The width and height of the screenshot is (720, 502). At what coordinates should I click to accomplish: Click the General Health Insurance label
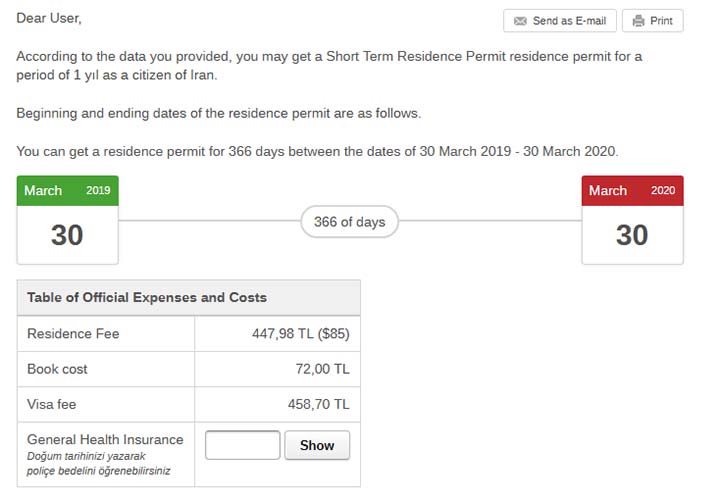click(105, 440)
